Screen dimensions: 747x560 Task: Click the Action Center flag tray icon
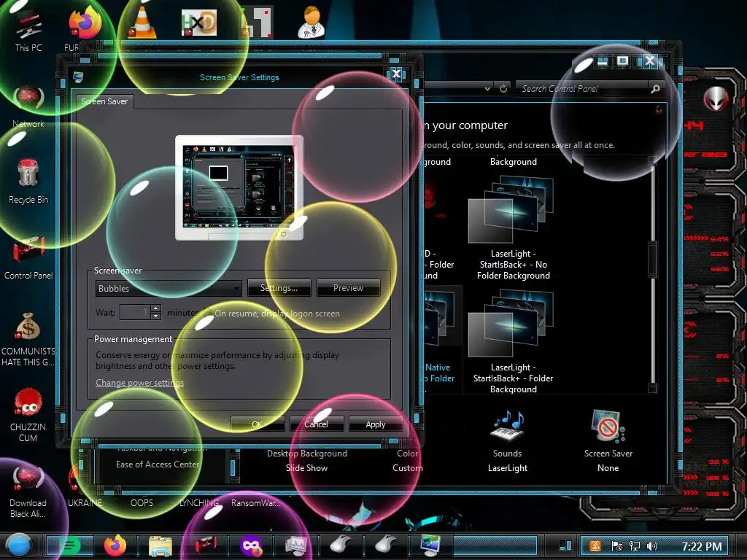click(617, 546)
